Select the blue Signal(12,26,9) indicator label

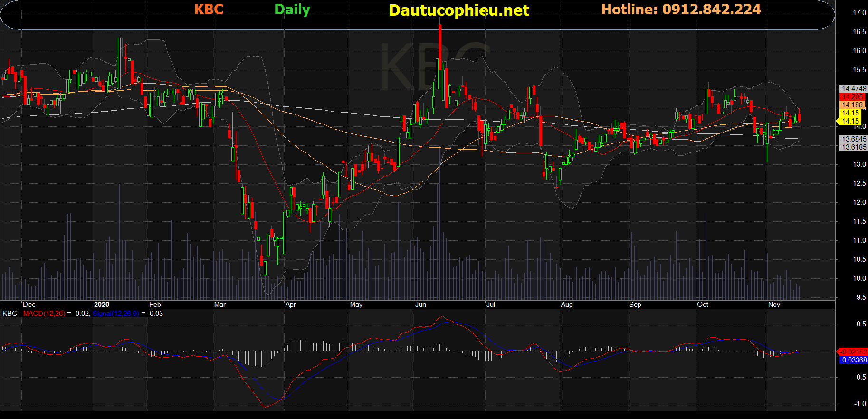115,314
